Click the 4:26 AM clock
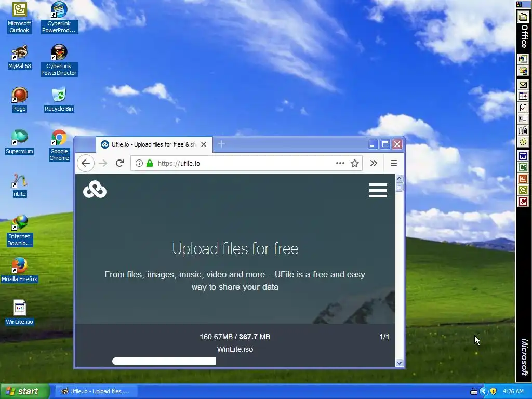This screenshot has height=399, width=532. point(513,391)
